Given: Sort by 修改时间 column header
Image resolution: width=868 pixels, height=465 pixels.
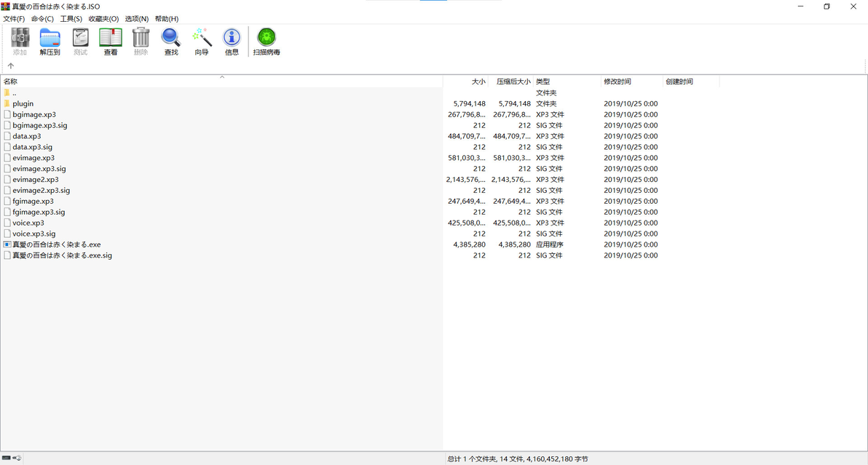Looking at the screenshot, I should (632, 82).
